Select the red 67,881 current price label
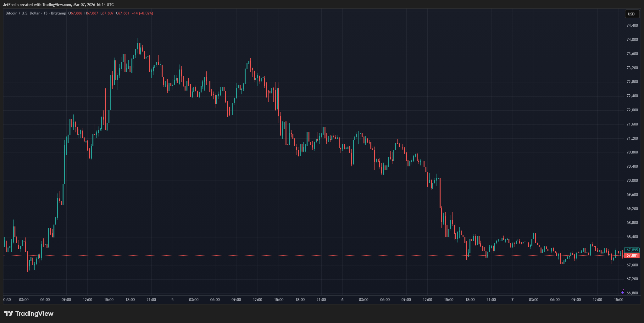Viewport: 644px width, 323px height. pos(632,255)
